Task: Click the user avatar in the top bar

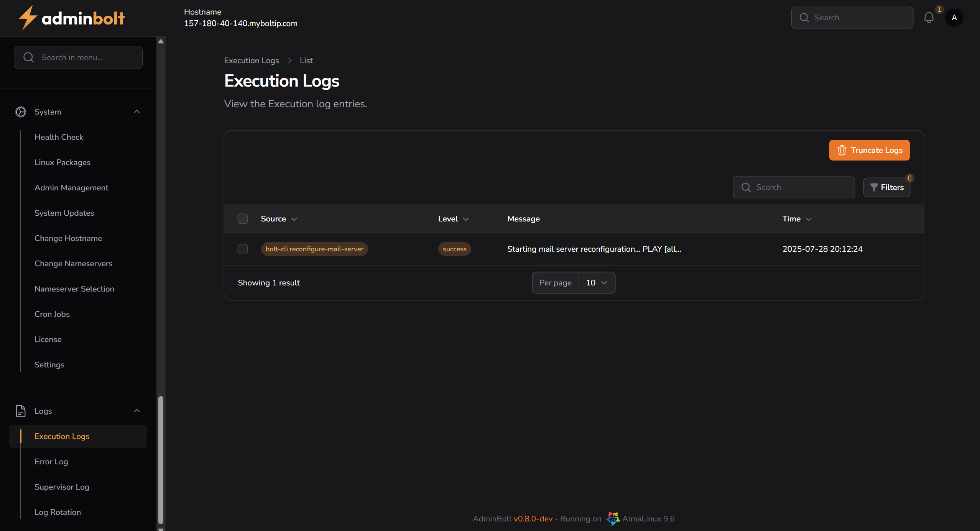Action: [955, 18]
